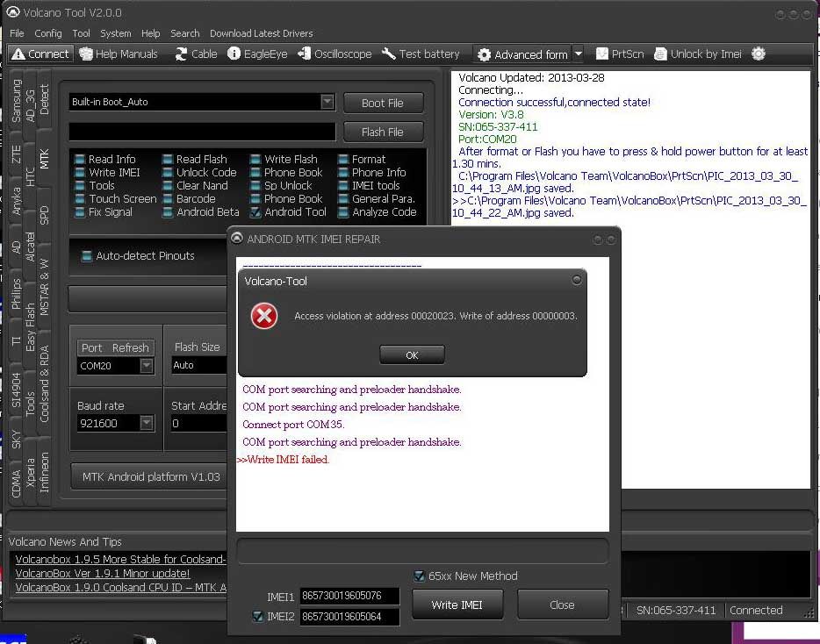Select the Write Flash option

click(284, 159)
